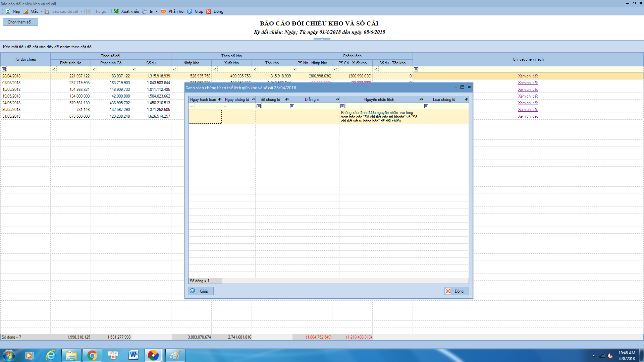The height and width of the screenshot is (362, 644).
Task: Click the Thu gọn collapse icon
Action: point(89,11)
